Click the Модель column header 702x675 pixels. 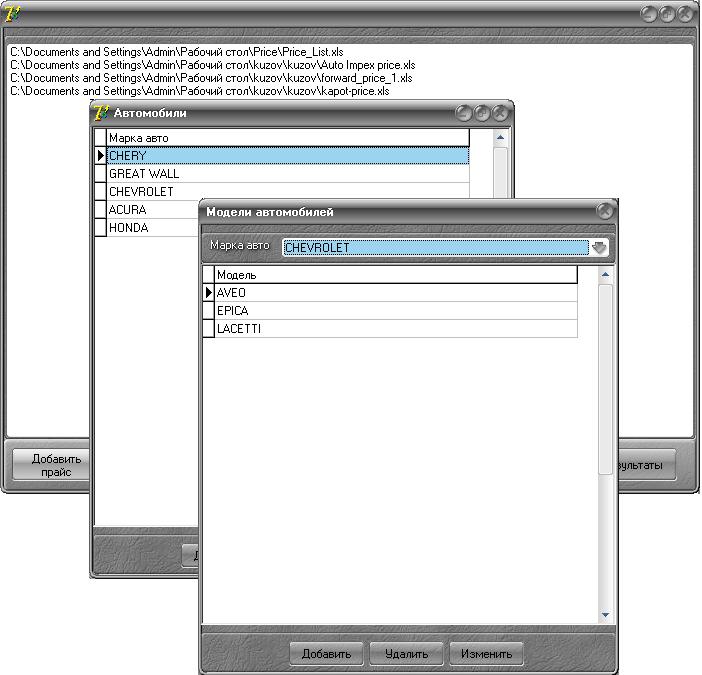(396, 275)
